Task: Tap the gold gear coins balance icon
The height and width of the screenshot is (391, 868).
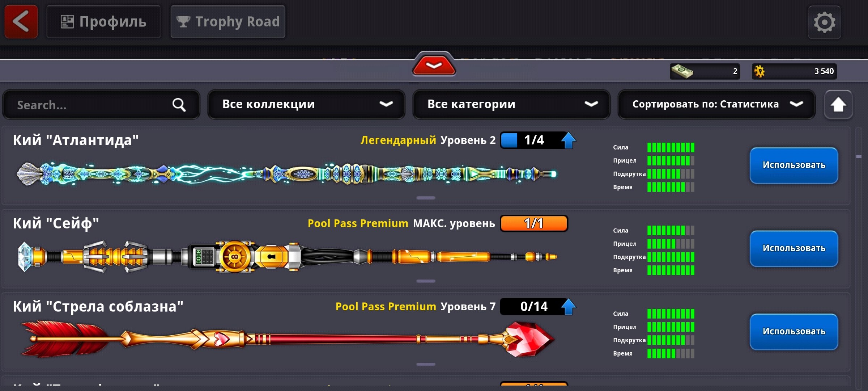Action: [x=759, y=71]
